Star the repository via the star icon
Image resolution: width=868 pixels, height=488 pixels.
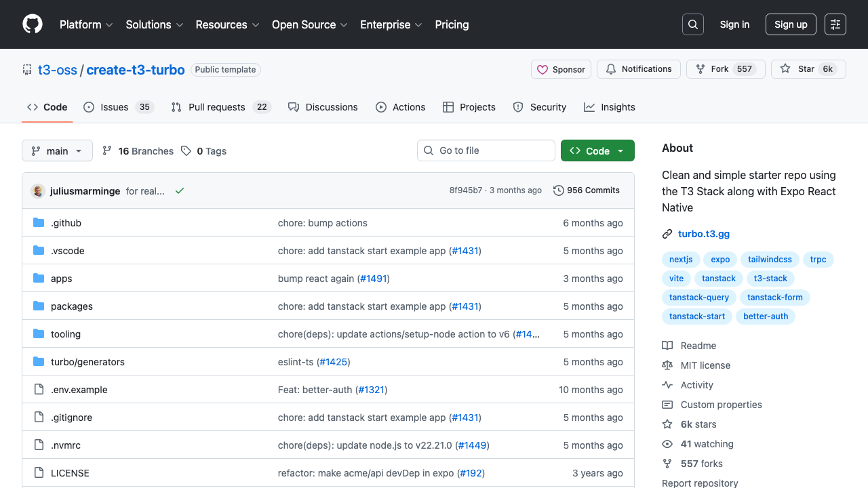click(785, 68)
